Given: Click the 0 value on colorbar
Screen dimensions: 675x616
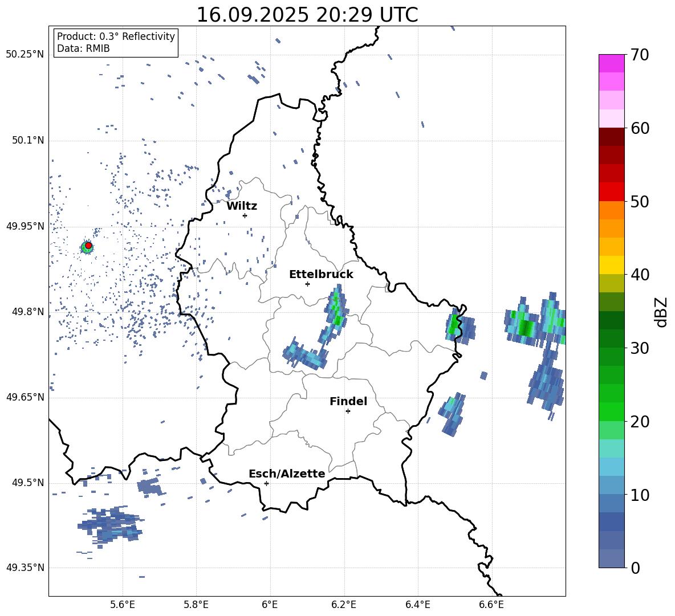Looking at the screenshot, I should tap(636, 568).
